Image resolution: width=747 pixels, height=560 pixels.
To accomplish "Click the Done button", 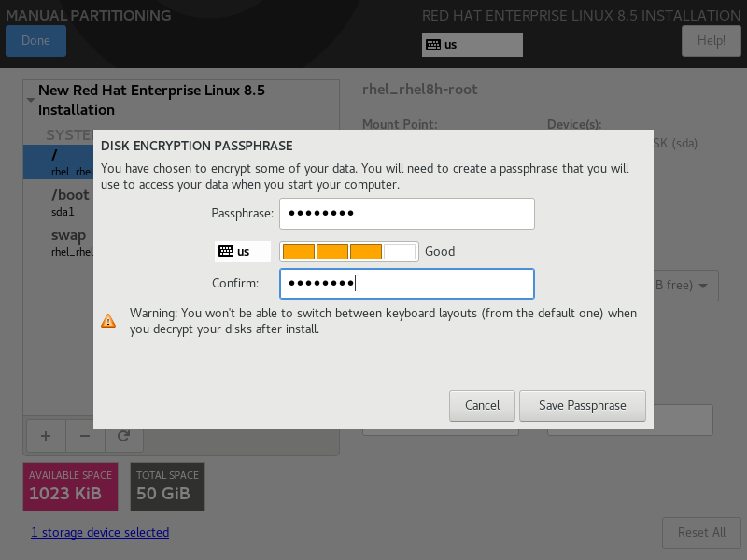I will (35, 40).
